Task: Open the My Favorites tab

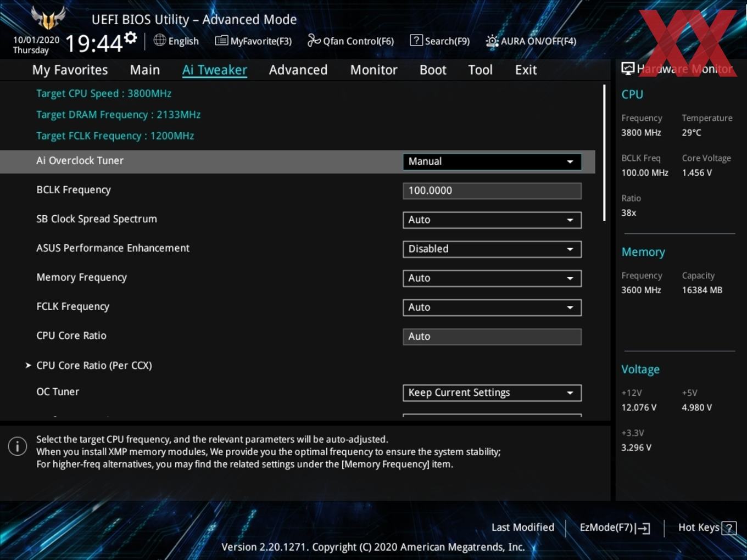Action: pos(70,70)
